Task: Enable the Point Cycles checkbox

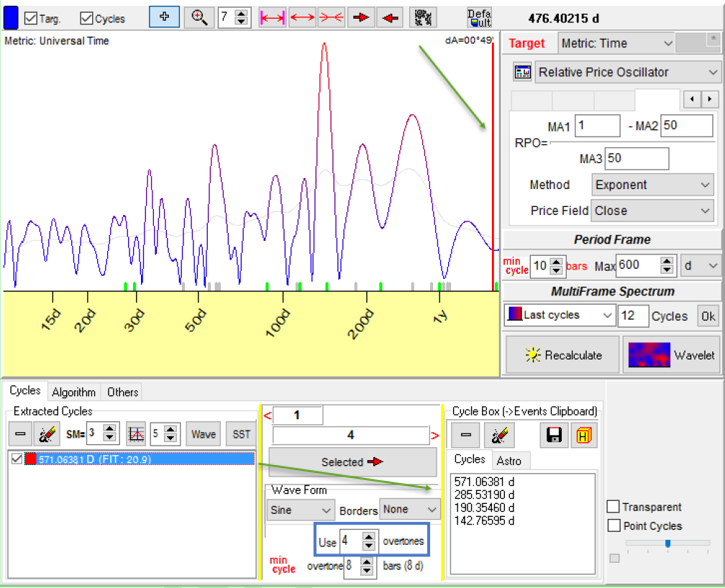Action: 613,526
